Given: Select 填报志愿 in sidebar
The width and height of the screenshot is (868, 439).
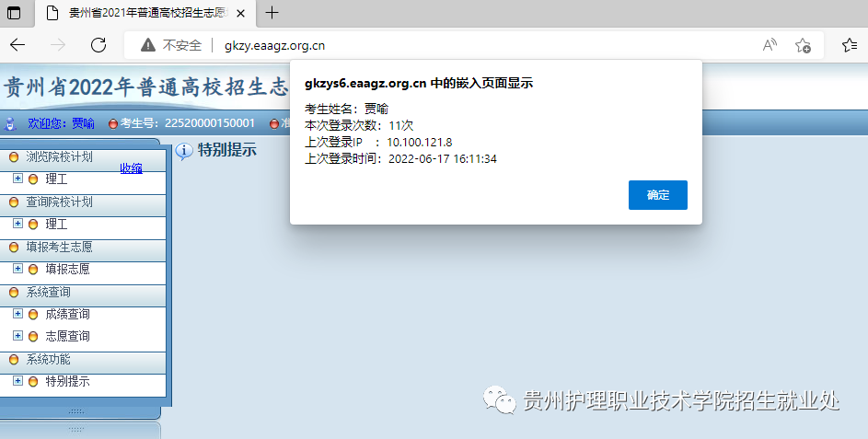Looking at the screenshot, I should pos(67,269).
